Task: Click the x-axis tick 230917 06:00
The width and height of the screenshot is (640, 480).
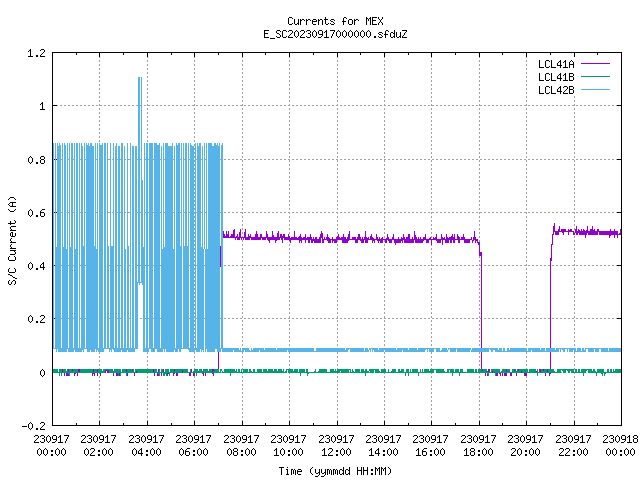Action: [193, 446]
